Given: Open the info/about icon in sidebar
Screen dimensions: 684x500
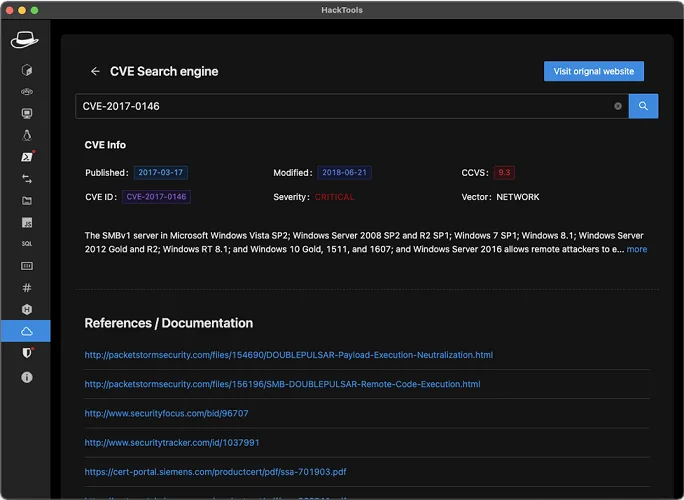Looking at the screenshot, I should tap(27, 377).
